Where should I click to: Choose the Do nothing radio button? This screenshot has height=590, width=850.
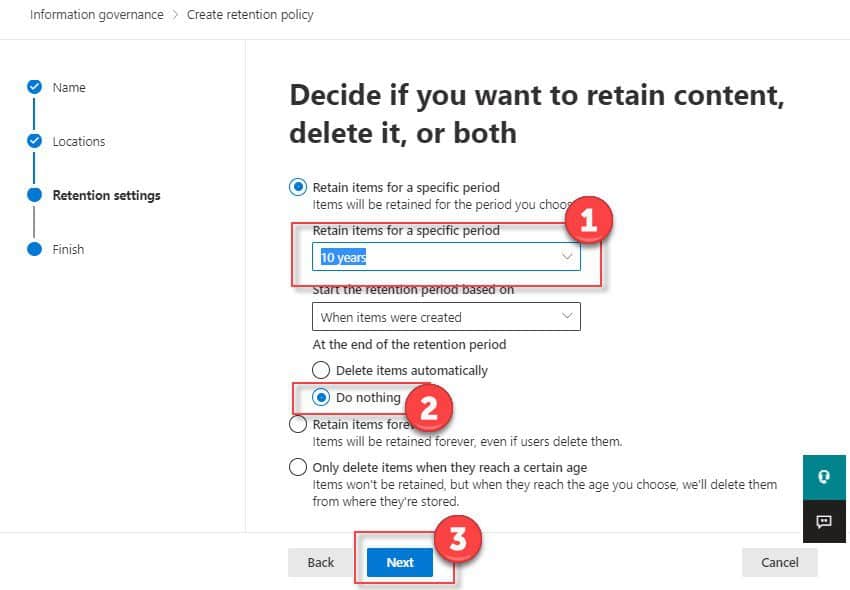[321, 397]
